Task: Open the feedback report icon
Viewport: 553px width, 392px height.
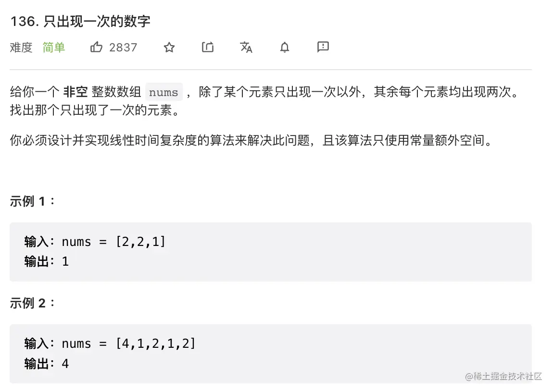Action: pos(323,47)
